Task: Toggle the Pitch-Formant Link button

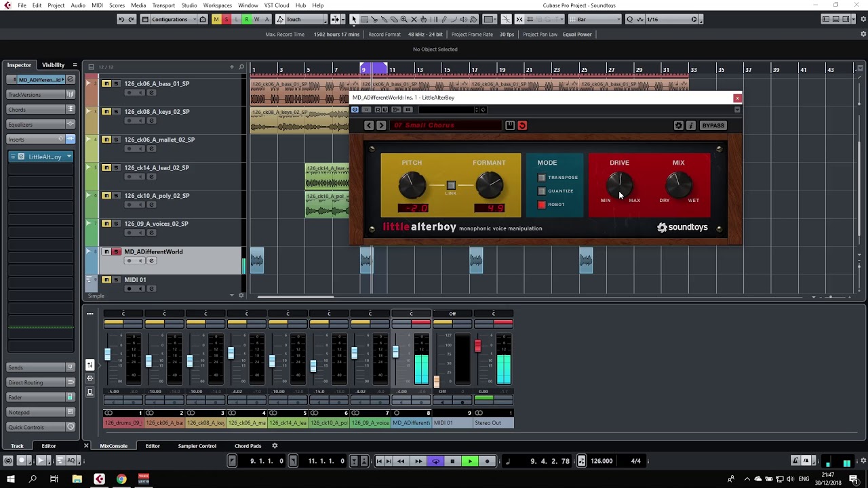Action: click(451, 185)
